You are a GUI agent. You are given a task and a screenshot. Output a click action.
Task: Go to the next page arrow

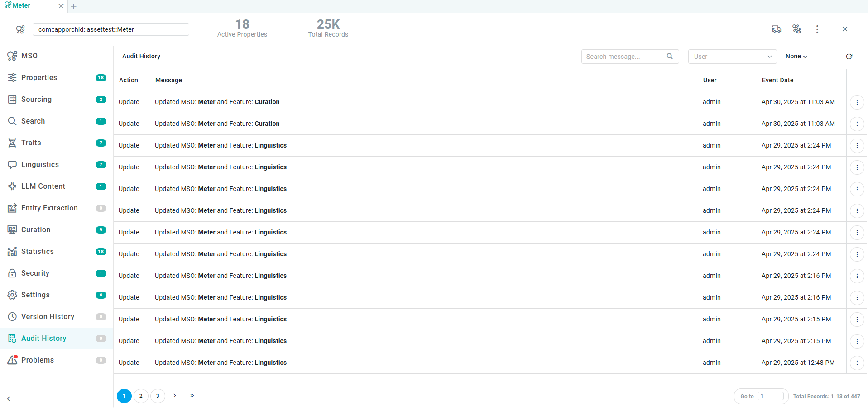tap(175, 396)
